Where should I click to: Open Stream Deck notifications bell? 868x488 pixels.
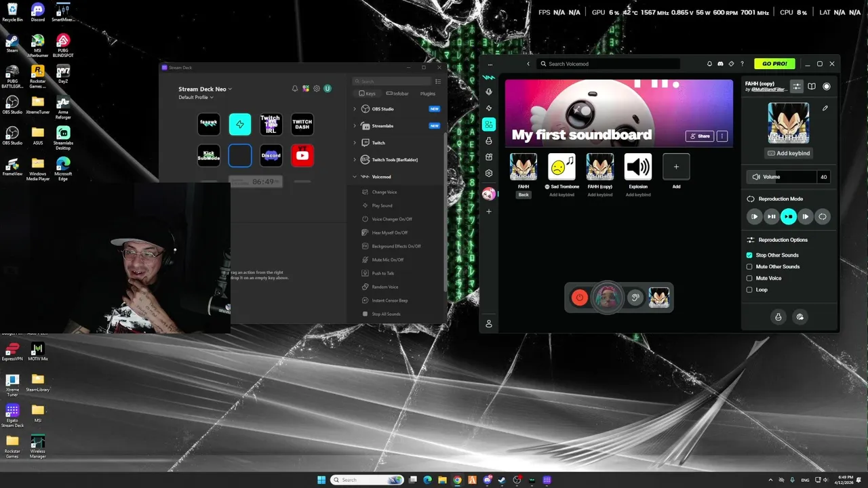(x=295, y=89)
